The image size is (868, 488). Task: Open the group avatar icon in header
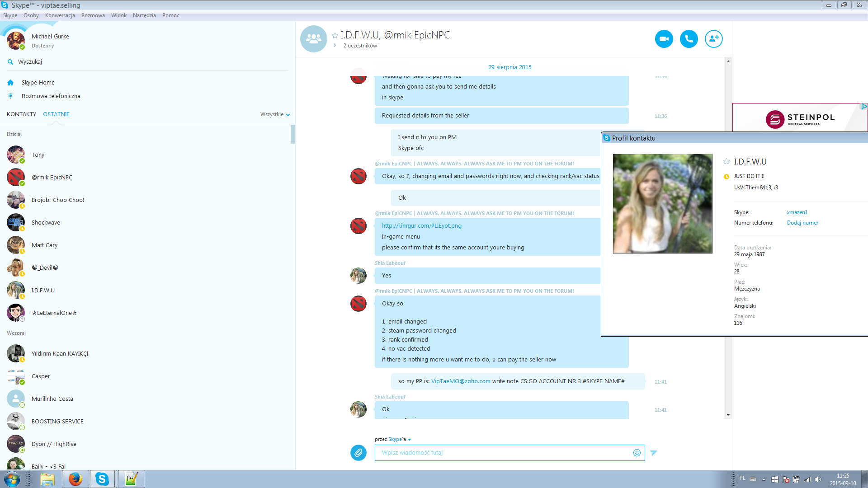click(313, 39)
